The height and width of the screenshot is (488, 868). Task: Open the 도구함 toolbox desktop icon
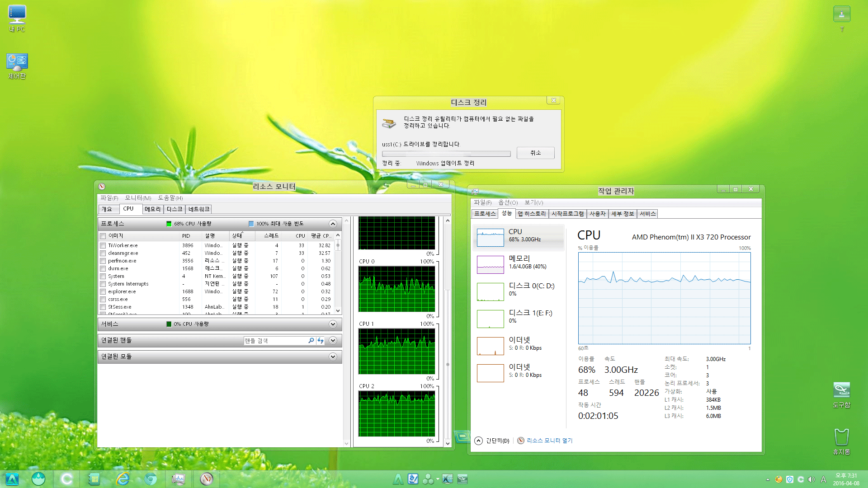coord(841,394)
